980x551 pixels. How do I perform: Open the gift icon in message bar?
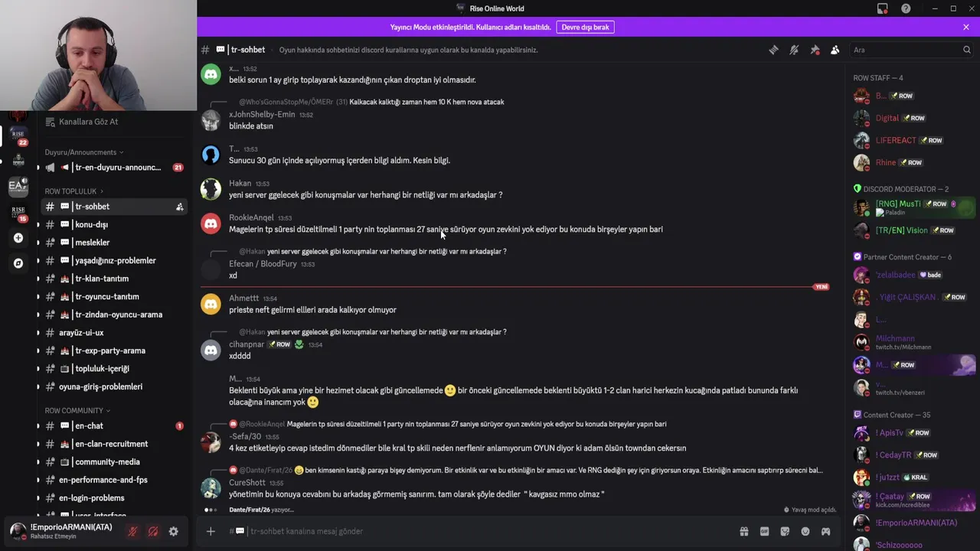click(743, 531)
